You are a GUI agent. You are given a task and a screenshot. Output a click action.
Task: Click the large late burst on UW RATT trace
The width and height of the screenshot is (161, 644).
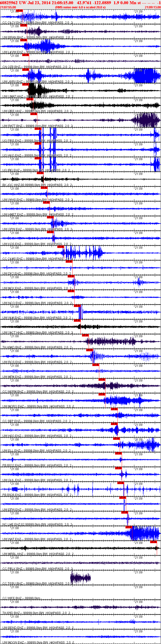(146, 120)
